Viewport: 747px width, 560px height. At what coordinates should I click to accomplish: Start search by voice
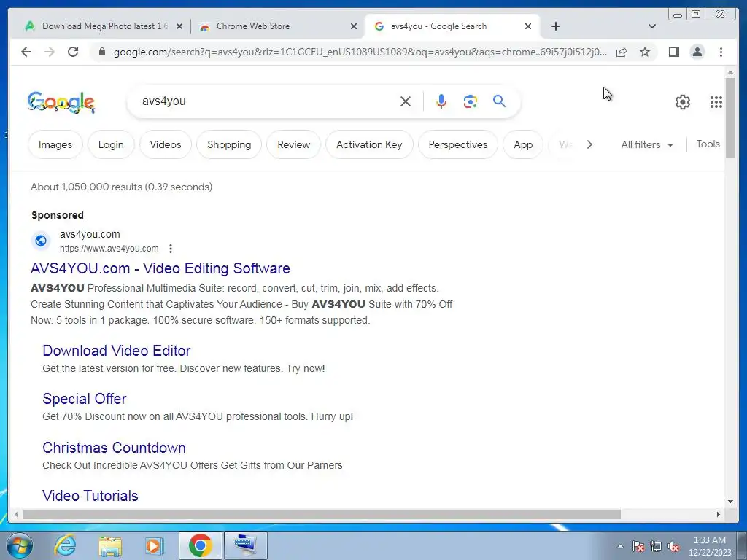pos(441,101)
